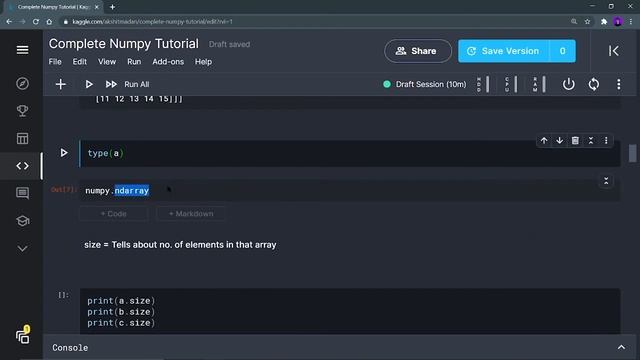Viewport: 640px width, 360px height.
Task: Click the notebook vertical scrollbar thumb
Action: [x=633, y=153]
